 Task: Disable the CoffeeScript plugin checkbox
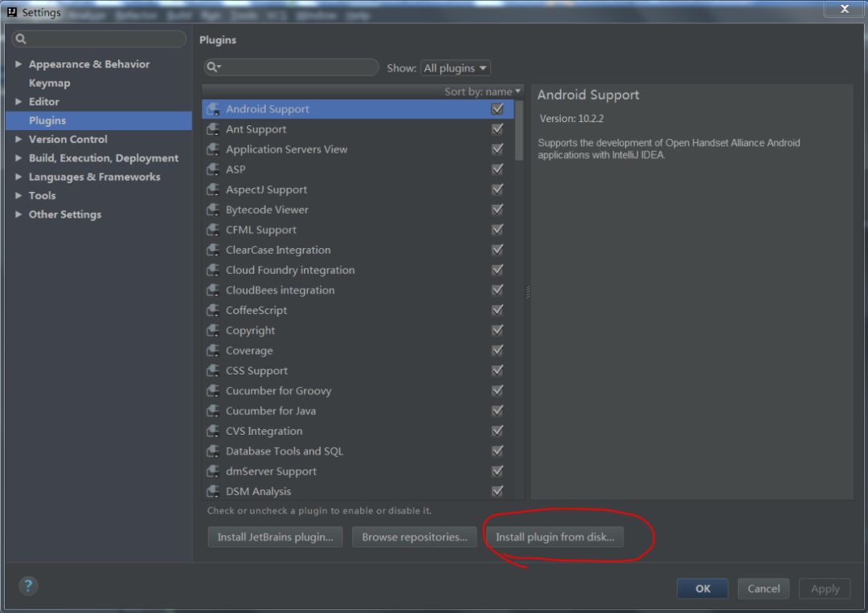pyautogui.click(x=497, y=310)
